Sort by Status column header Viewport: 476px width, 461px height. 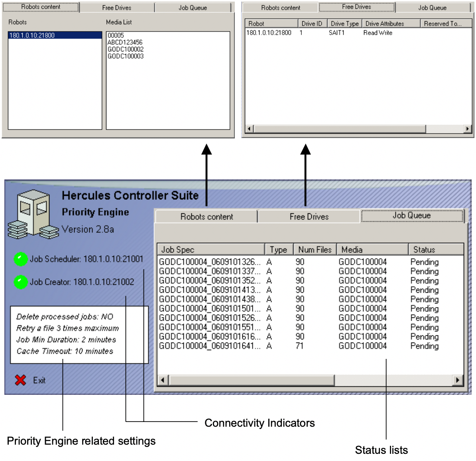click(436, 249)
